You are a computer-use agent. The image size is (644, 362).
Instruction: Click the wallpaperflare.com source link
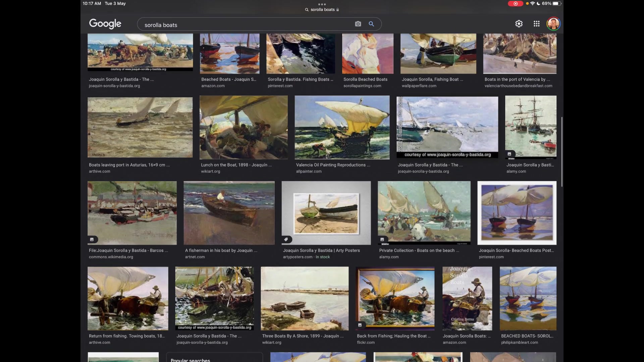pos(419,86)
